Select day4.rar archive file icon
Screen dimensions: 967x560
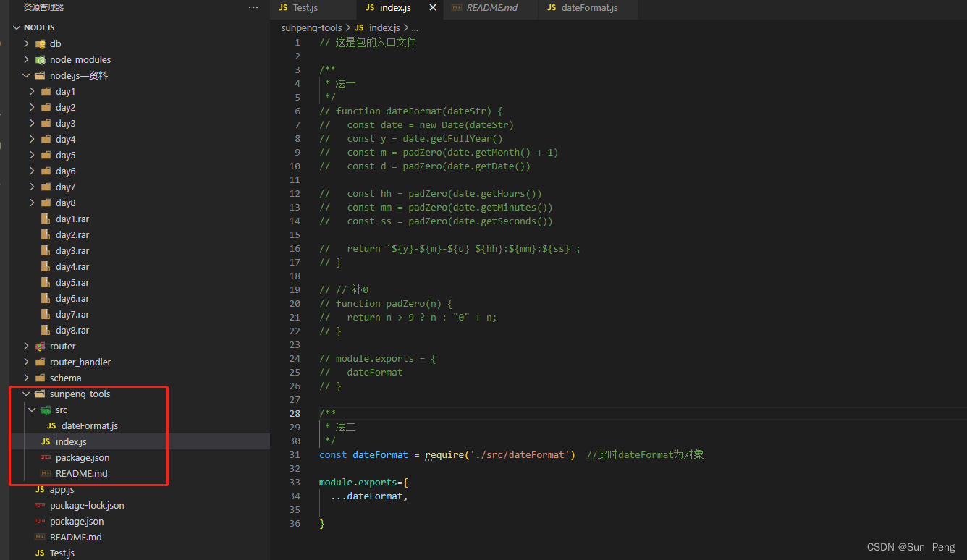pyautogui.click(x=46, y=266)
